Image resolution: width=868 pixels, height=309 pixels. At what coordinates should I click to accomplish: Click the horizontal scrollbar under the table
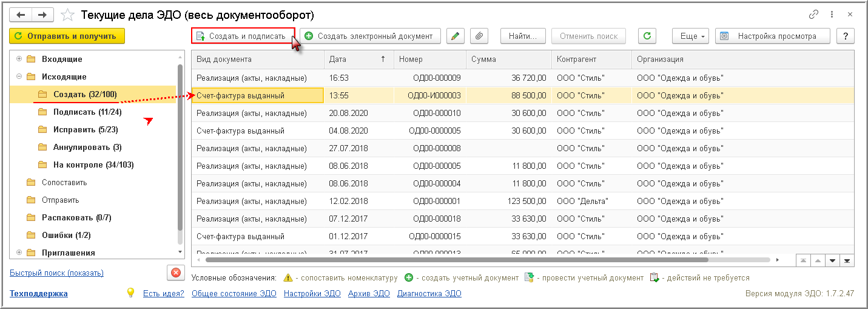pyautogui.click(x=455, y=260)
